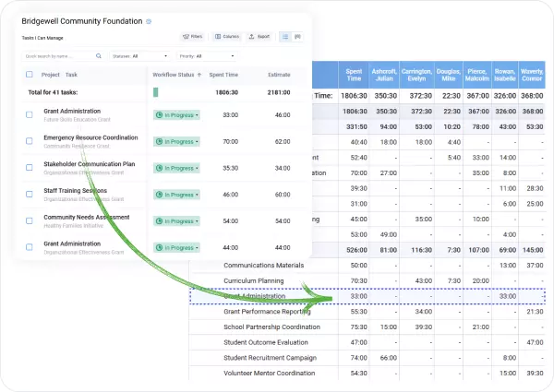Click the settings icon beside Bridgewell Community Foundation
554x392 pixels.
click(x=149, y=21)
